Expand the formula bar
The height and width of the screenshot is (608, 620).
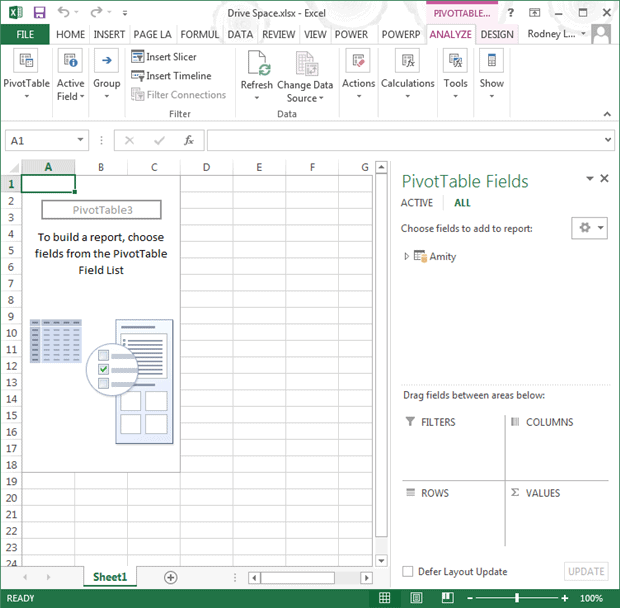(608, 140)
